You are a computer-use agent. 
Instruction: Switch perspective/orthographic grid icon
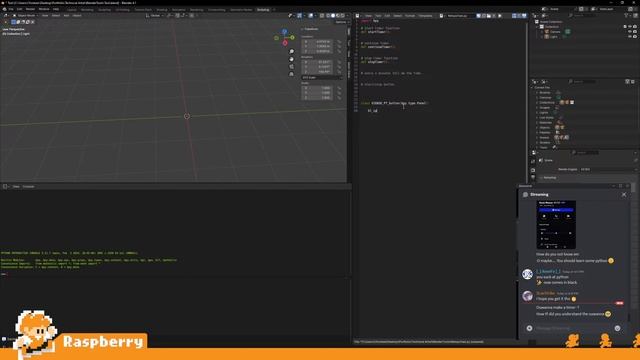291,74
